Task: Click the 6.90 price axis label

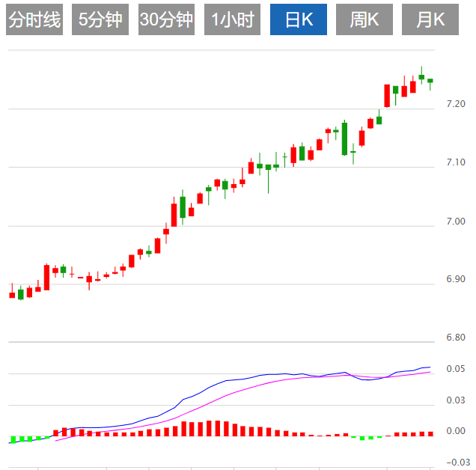Action: 454,279
